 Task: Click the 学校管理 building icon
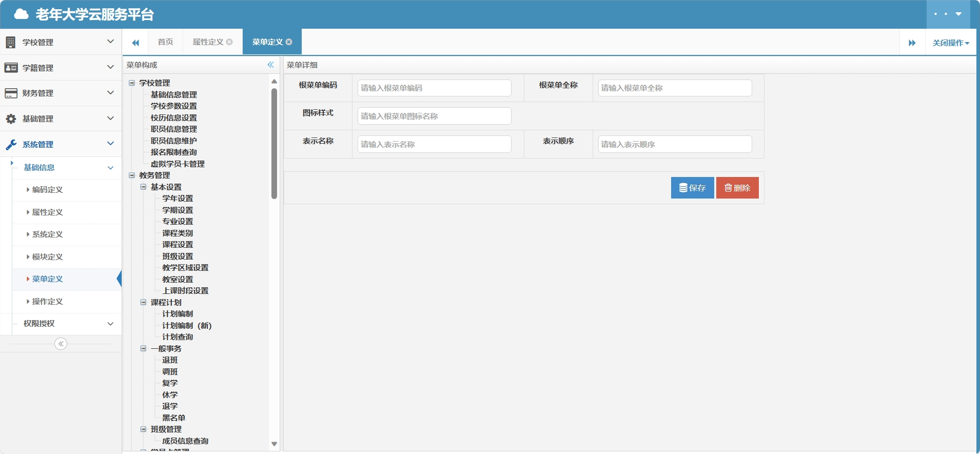click(x=11, y=42)
